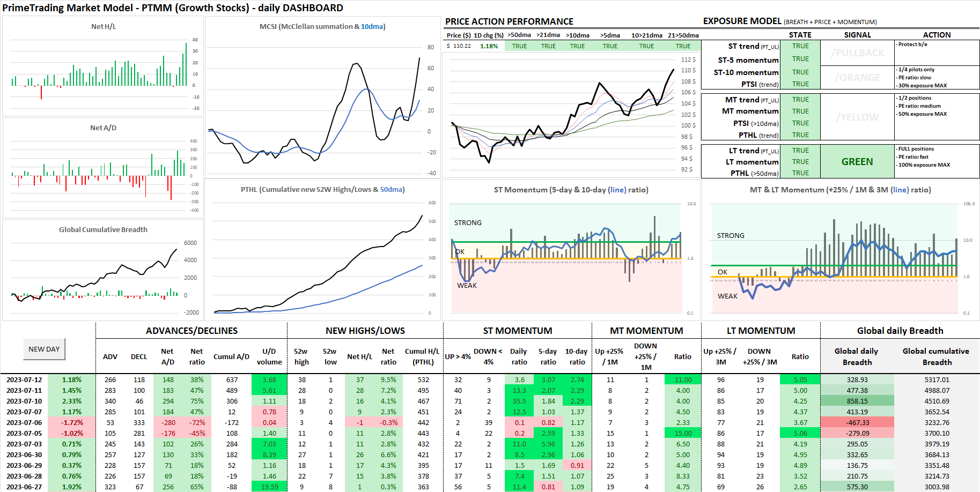
Task: Select the NEW HIGHS/LOWS section header
Action: pos(365,331)
